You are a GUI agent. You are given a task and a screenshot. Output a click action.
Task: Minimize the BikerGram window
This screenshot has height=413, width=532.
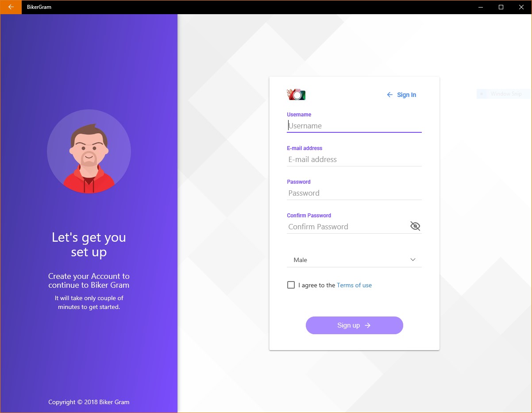pos(481,7)
